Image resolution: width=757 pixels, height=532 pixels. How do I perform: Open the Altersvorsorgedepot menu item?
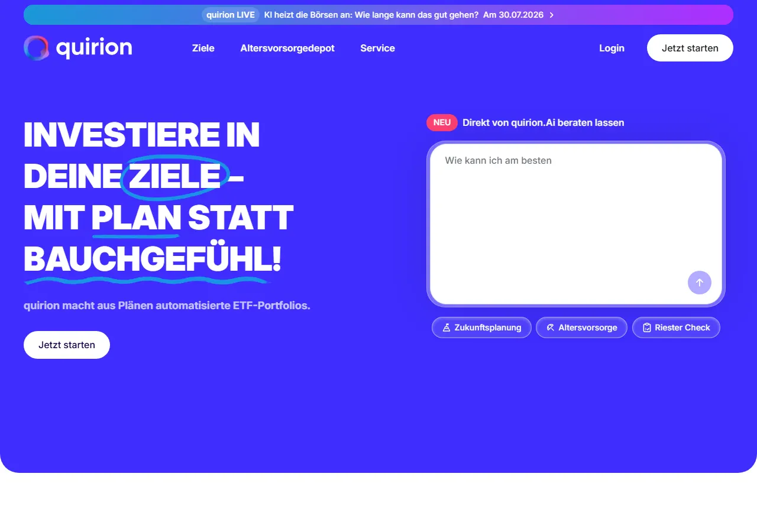tap(287, 48)
